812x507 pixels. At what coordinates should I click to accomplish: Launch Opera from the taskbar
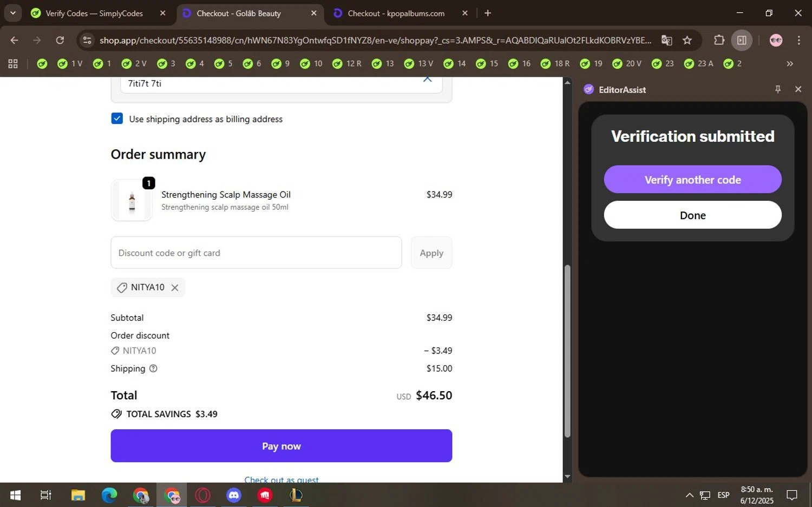click(x=203, y=495)
